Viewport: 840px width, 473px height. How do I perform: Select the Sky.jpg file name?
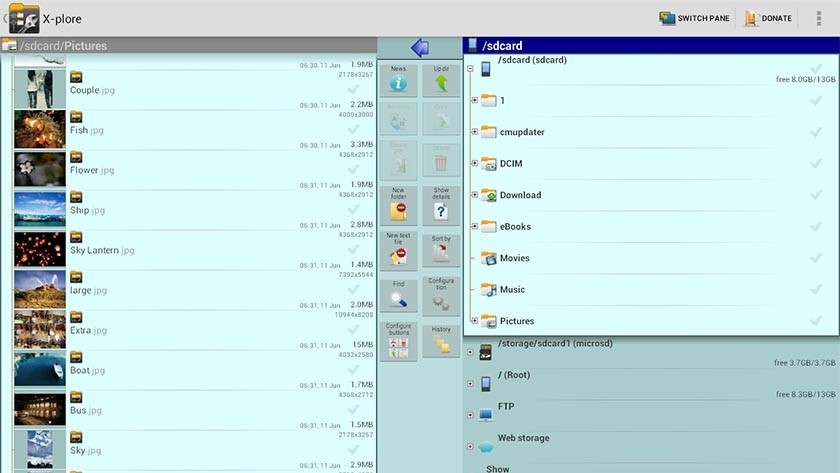coord(86,451)
